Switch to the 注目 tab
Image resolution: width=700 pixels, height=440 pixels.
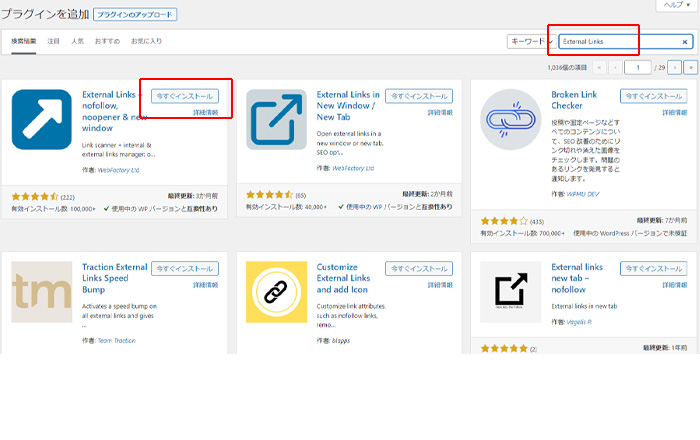point(54,41)
